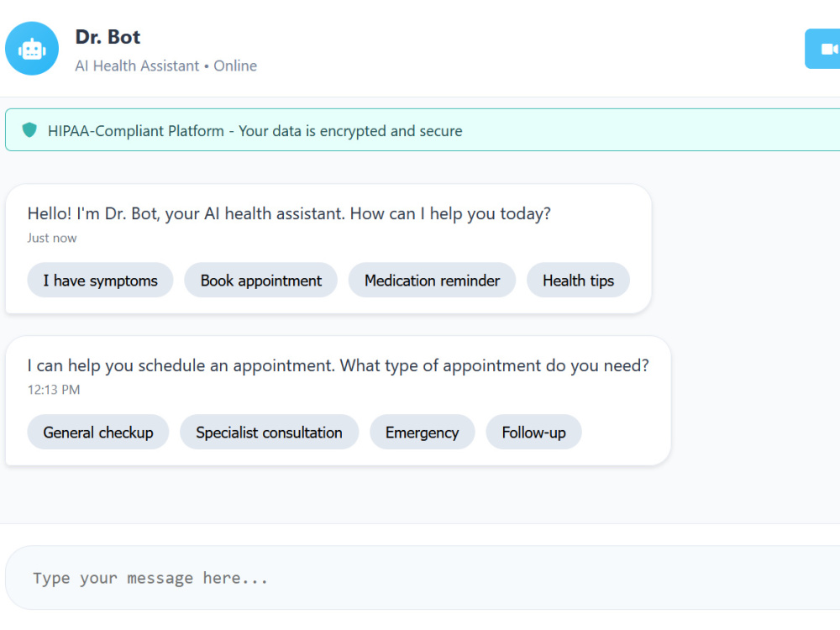Click the 'schedule an appointment' message text
The width and height of the screenshot is (840, 630).
pyautogui.click(x=338, y=365)
